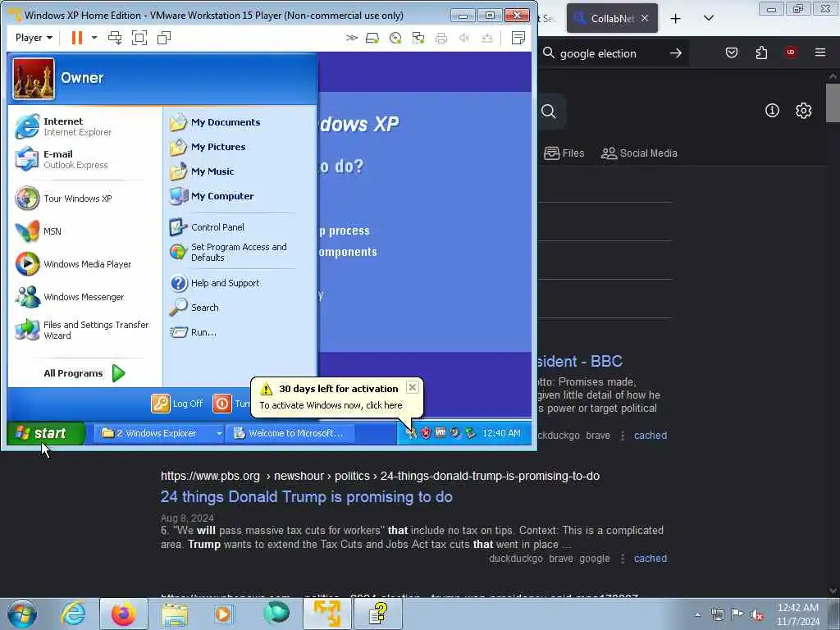This screenshot has width=840, height=630.
Task: Open the Firefox hamburger menu
Action: click(820, 52)
